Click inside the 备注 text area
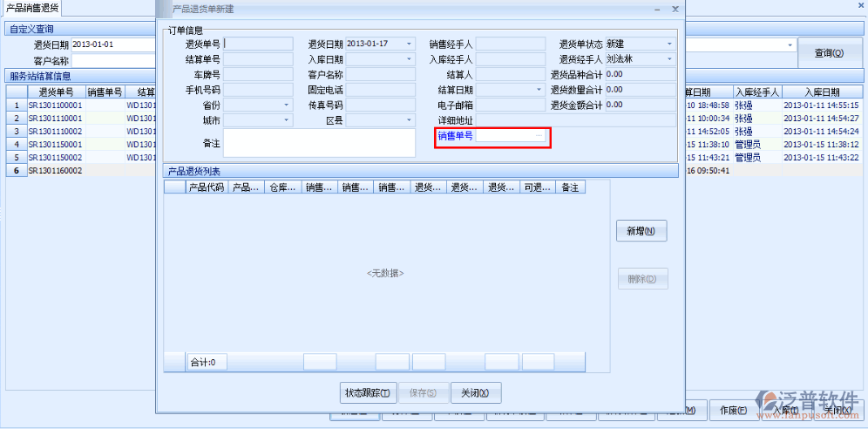This screenshot has width=868, height=429. pos(320,143)
